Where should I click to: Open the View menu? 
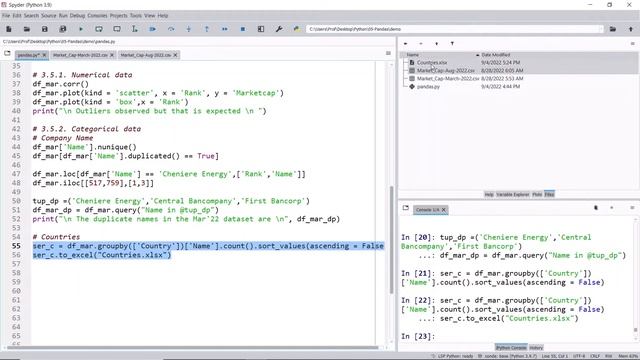click(x=149, y=16)
